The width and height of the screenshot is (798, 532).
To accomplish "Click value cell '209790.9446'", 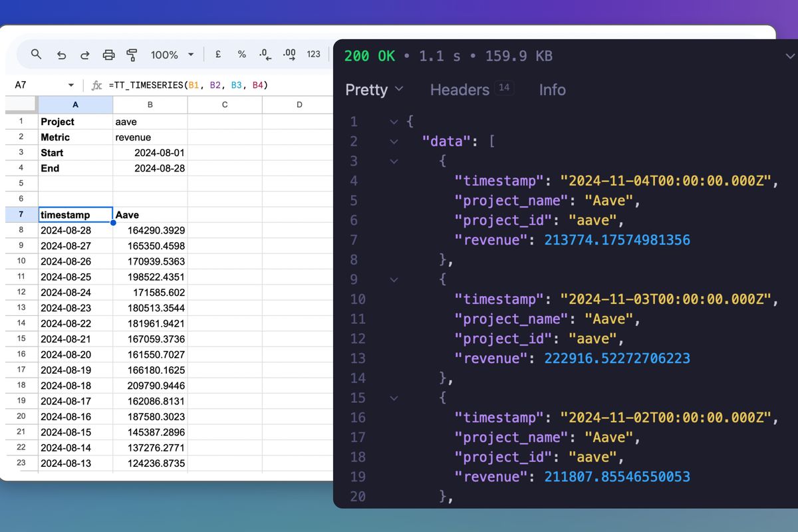I will click(150, 385).
